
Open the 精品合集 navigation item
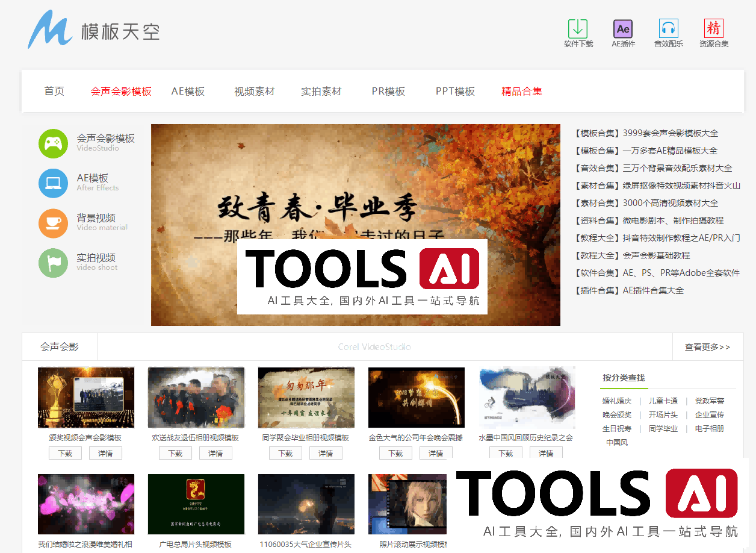(x=521, y=92)
